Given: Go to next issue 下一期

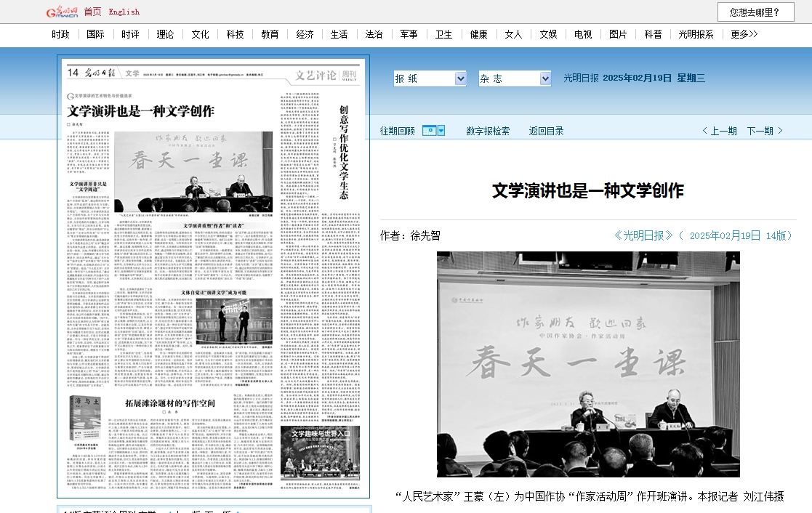Looking at the screenshot, I should (x=764, y=131).
